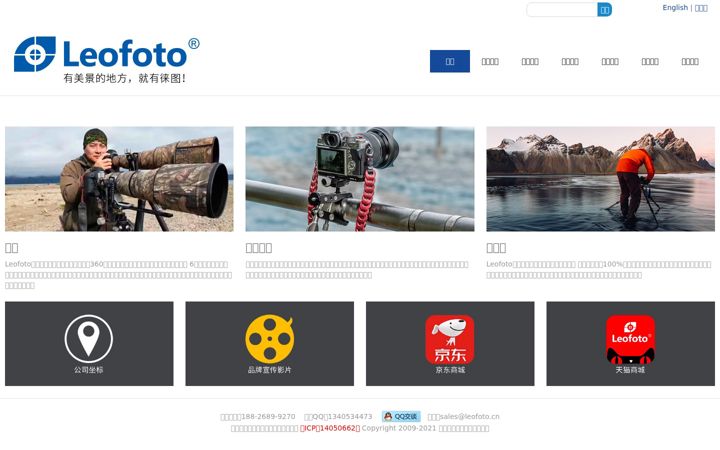Image resolution: width=720 pixels, height=450 pixels.
Task: Click the Copyright 2009-2021 footer text
Action: pos(399,428)
